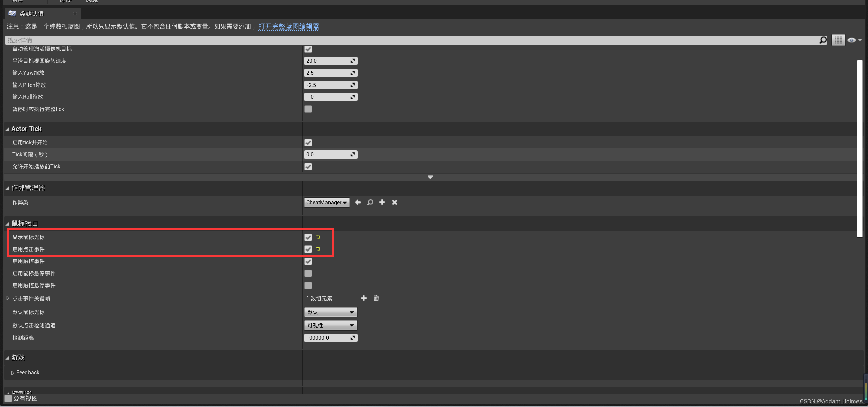Screen dimensions: 868x407
Task: Click the 搜索详情 search field
Action: coord(412,40)
